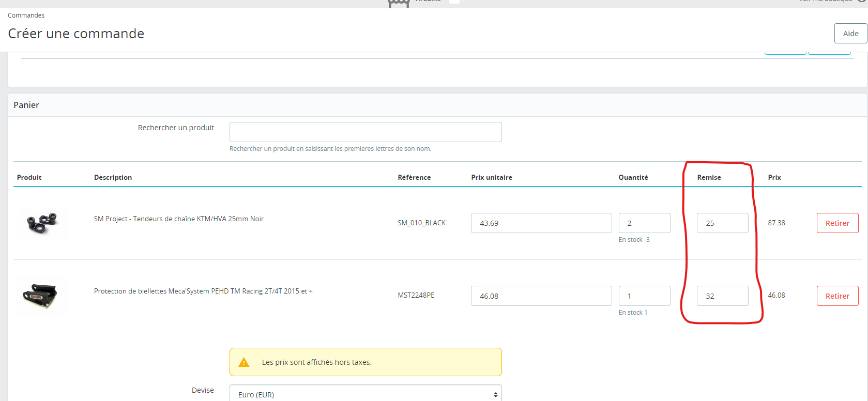Screen dimensions: 868x401
Task: Click the Aide button
Action: coord(850,34)
